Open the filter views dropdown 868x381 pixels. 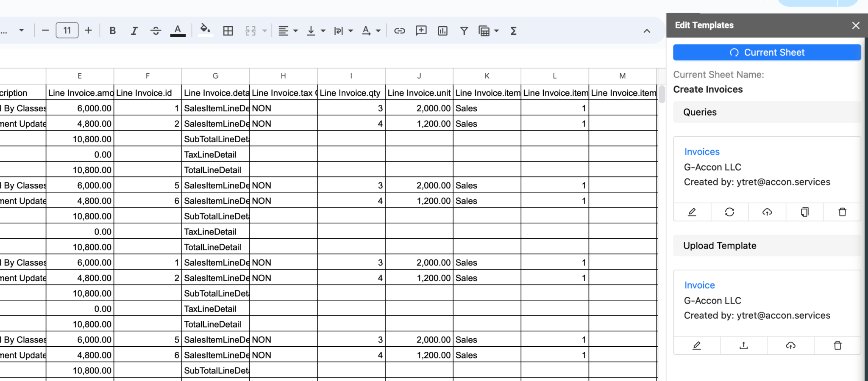tap(489, 30)
